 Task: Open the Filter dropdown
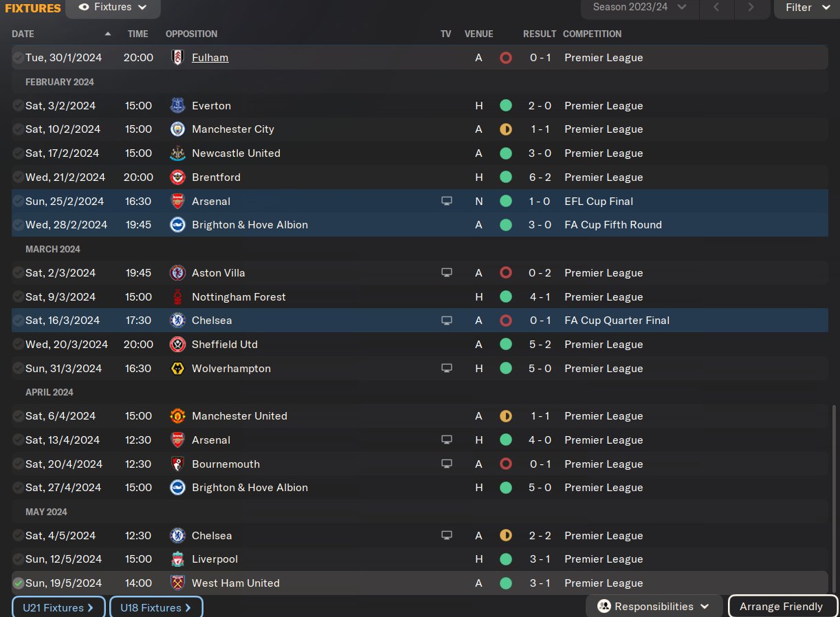click(806, 8)
